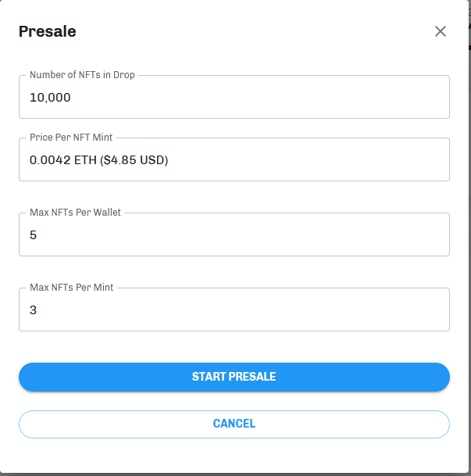The height and width of the screenshot is (476, 471).
Task: Click the dark backdrop below the dialog
Action: tap(234, 474)
